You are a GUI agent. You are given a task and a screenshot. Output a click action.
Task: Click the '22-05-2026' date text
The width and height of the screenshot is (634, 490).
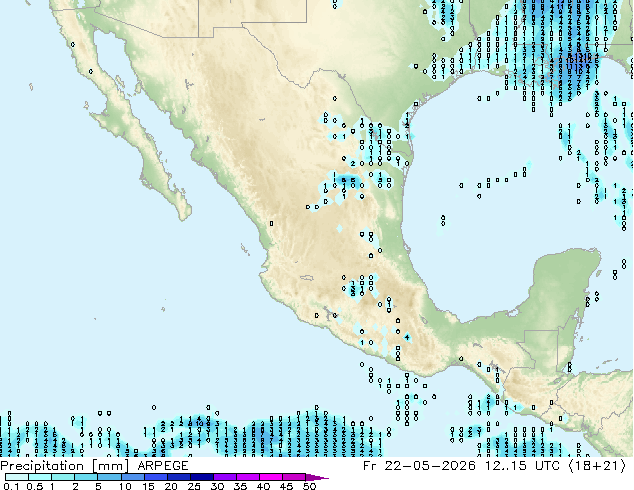(x=430, y=466)
